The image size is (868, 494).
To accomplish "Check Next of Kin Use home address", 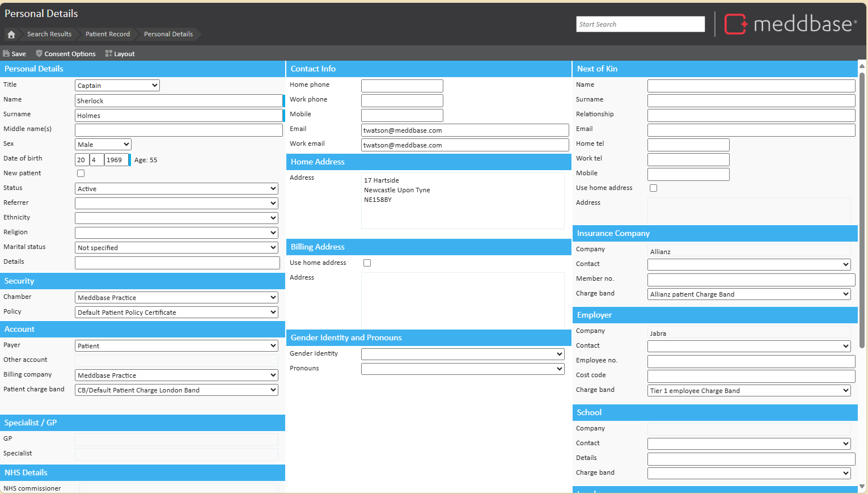I will point(653,188).
